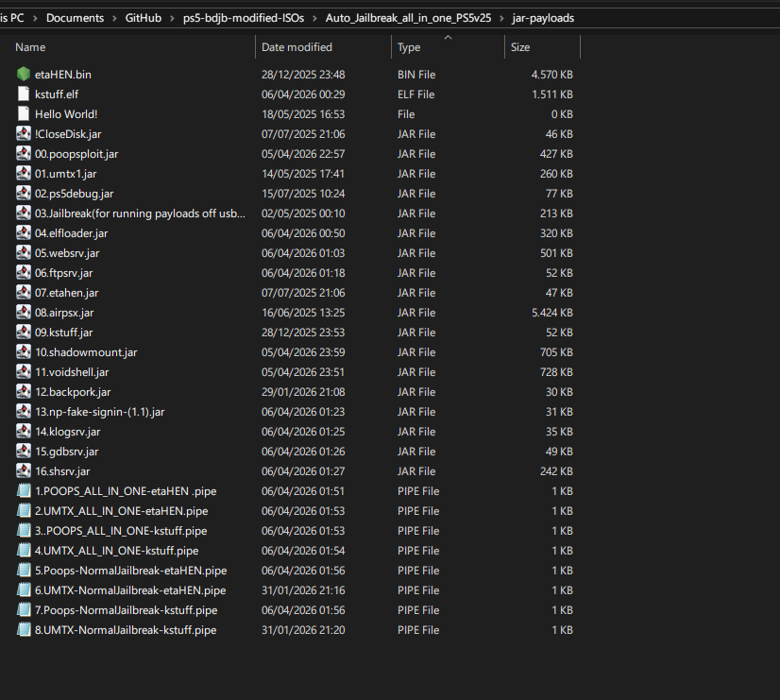780x700 pixels.
Task: Go to Auto_Jailbreak_all_in_one_PS5v25 breadcrumb folder
Action: [408, 18]
